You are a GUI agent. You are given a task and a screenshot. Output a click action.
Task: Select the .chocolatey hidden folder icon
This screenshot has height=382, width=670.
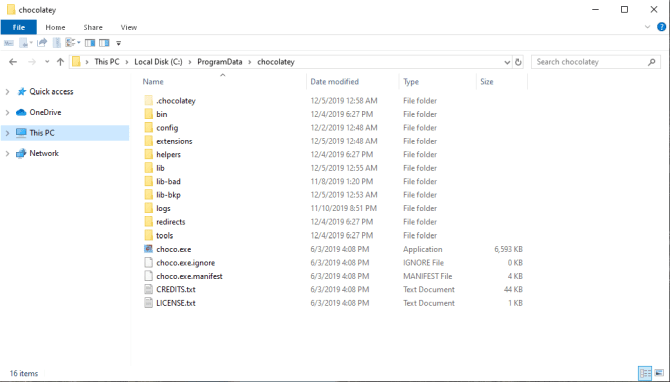pyautogui.click(x=148, y=100)
